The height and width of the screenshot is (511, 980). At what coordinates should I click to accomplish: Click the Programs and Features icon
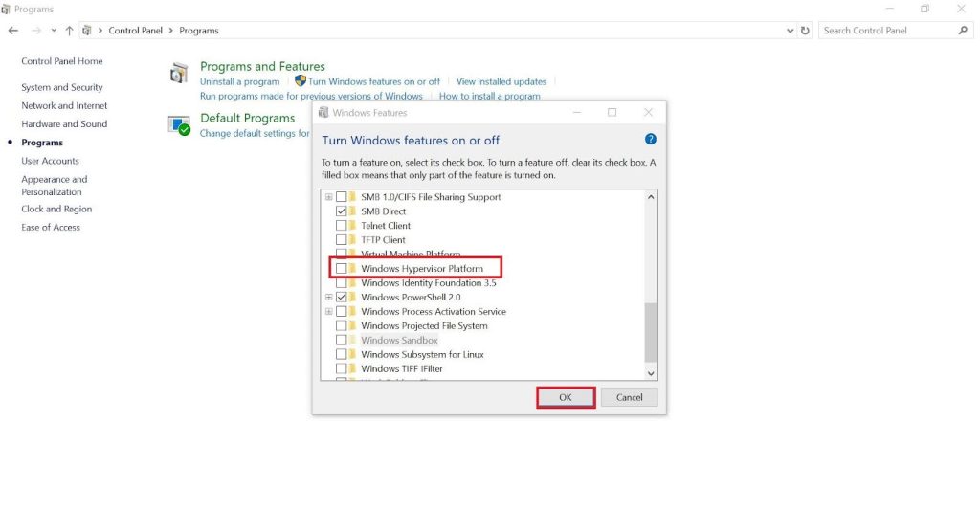tap(179, 73)
